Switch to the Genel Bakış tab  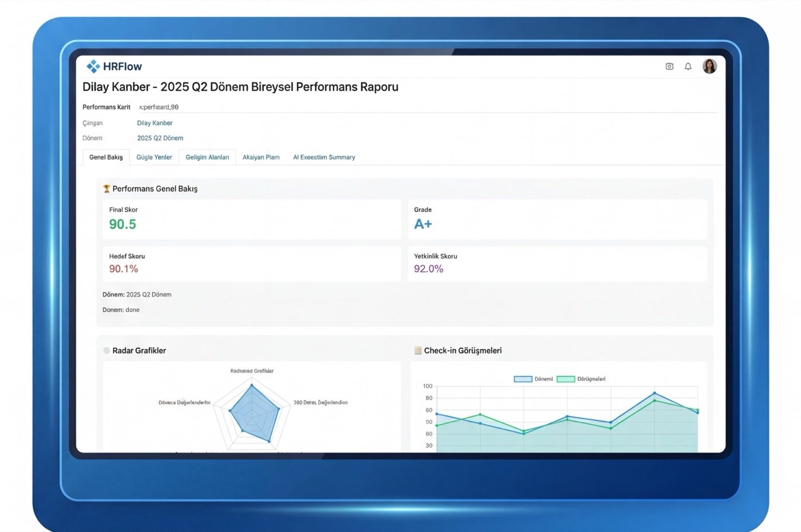[x=106, y=157]
